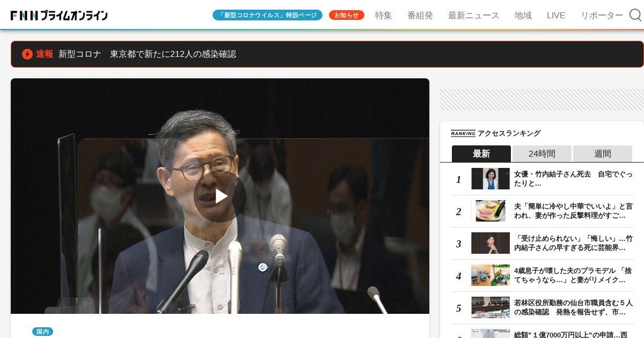This screenshot has height=338, width=644.
Task: Open the お知らせ notices button
Action: (347, 15)
